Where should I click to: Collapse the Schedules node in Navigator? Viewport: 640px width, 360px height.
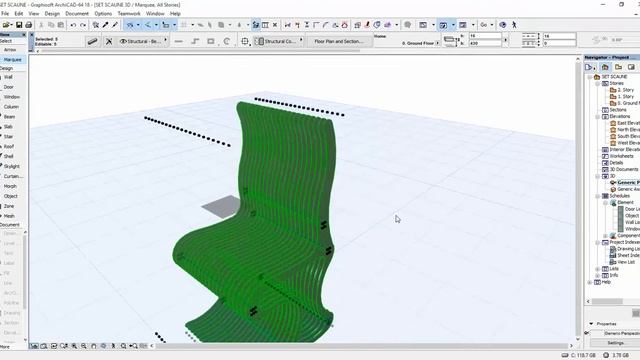pos(598,196)
